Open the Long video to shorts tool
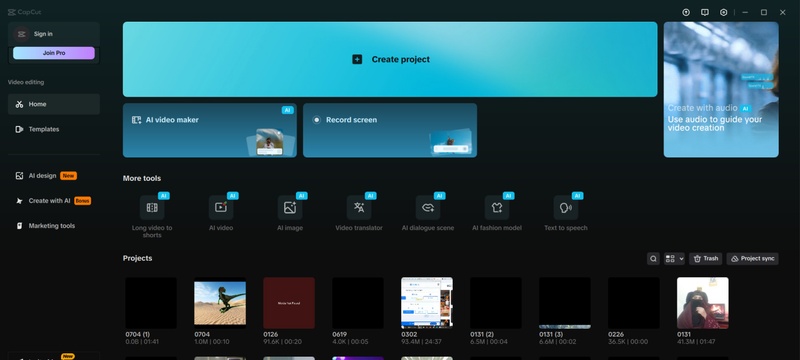 tap(152, 208)
